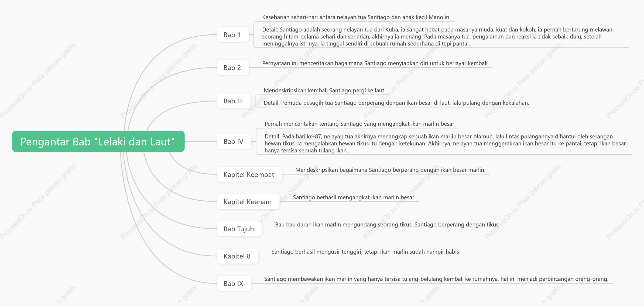The image size is (644, 307).
Task: Select the note "Mendeskripsikan kembali Santiago pergi ke laut"
Action: (324, 90)
